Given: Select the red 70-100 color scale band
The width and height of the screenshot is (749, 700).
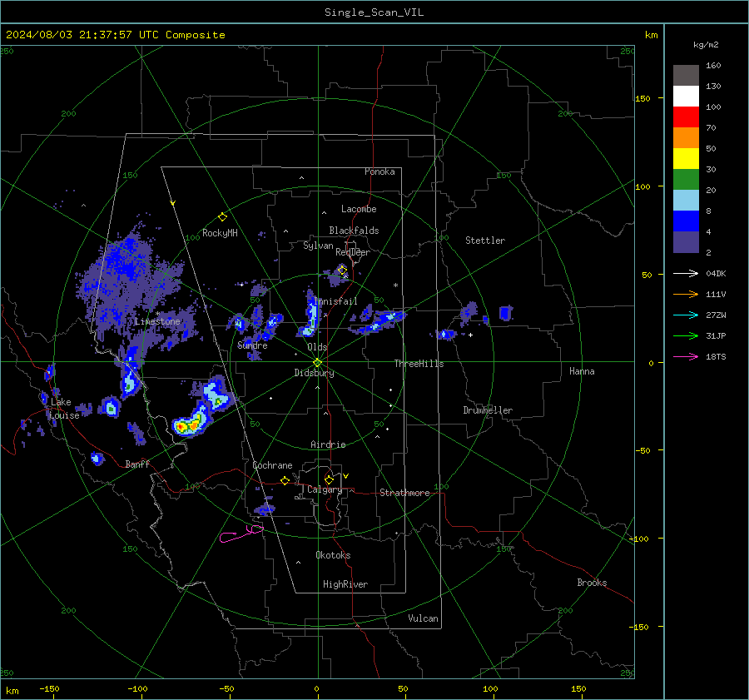Looking at the screenshot, I should tap(686, 117).
